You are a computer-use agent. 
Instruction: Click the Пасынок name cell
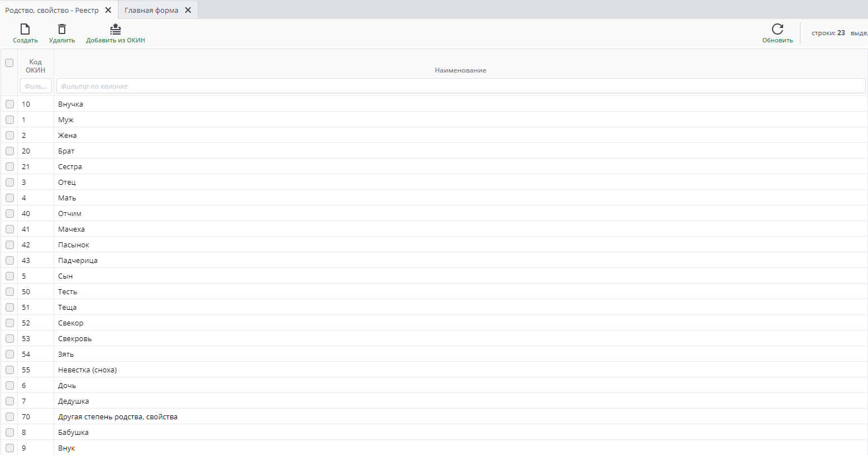(461, 245)
